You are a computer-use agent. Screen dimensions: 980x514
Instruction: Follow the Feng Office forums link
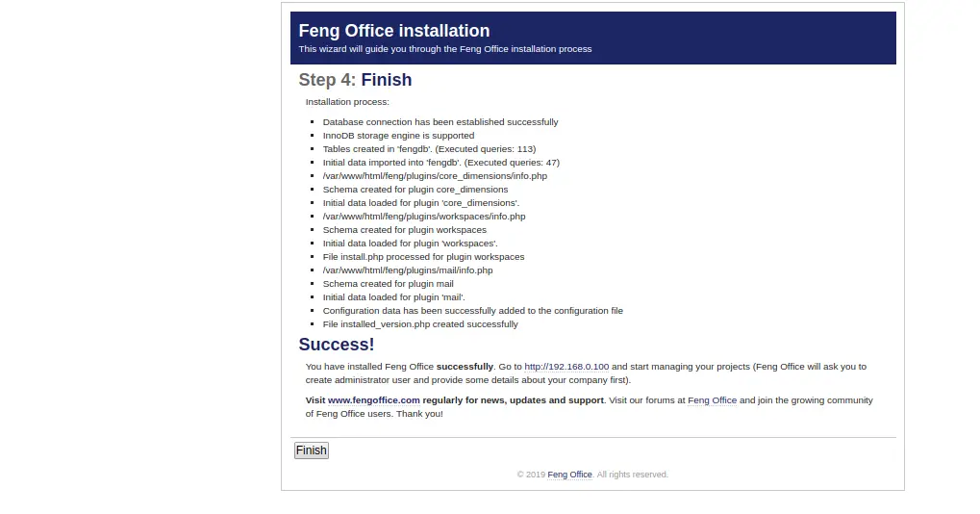point(712,400)
